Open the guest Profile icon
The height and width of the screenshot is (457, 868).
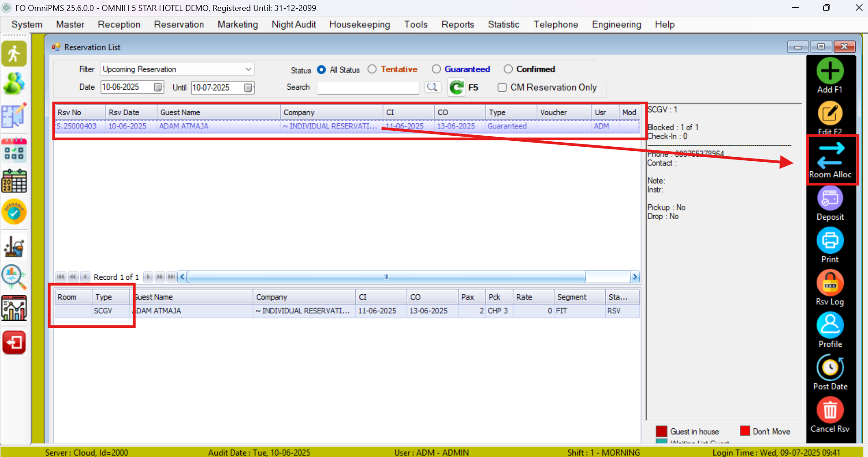pos(830,325)
